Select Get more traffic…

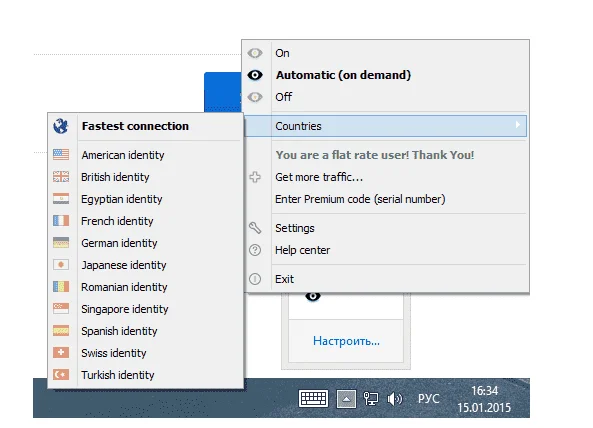[x=385, y=177]
